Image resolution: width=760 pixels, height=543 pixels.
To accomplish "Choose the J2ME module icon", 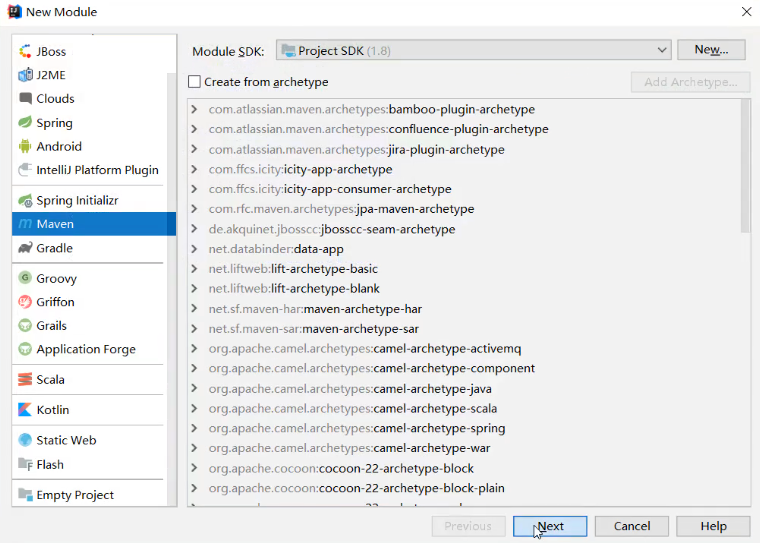I will tap(26, 75).
